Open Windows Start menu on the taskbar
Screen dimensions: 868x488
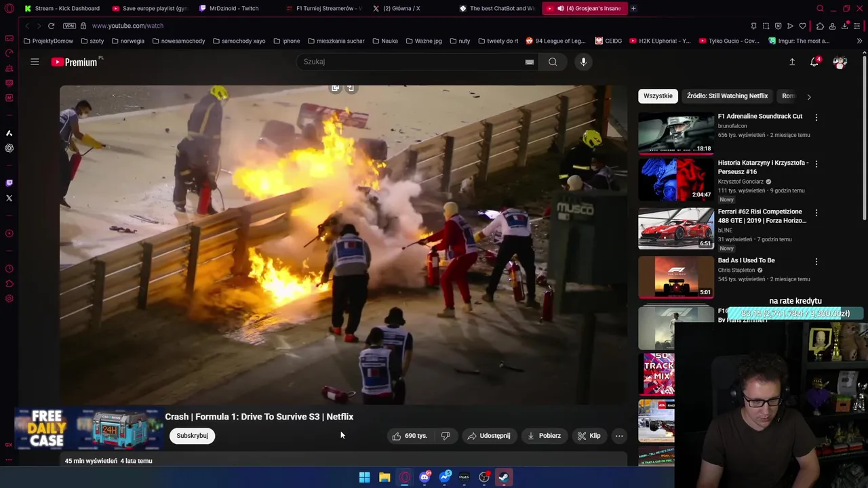364,477
